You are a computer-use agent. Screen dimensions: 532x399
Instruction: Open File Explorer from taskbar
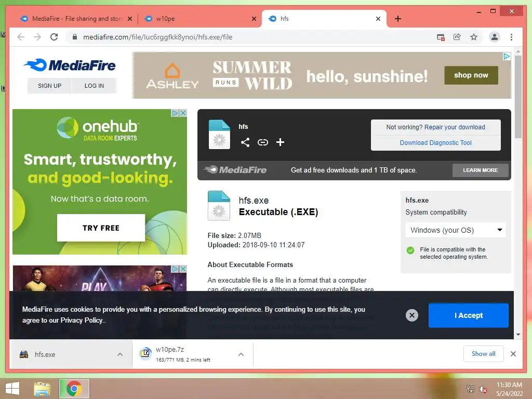point(42,389)
